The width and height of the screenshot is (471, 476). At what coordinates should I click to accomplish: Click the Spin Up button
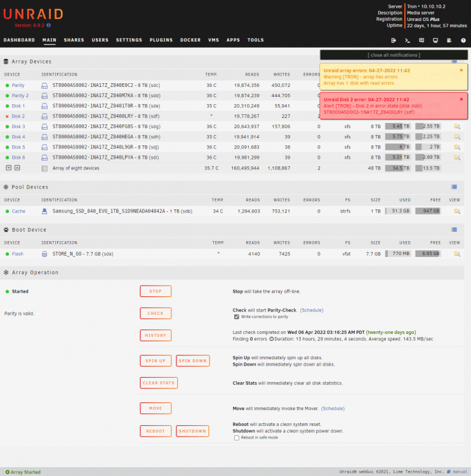tap(156, 361)
